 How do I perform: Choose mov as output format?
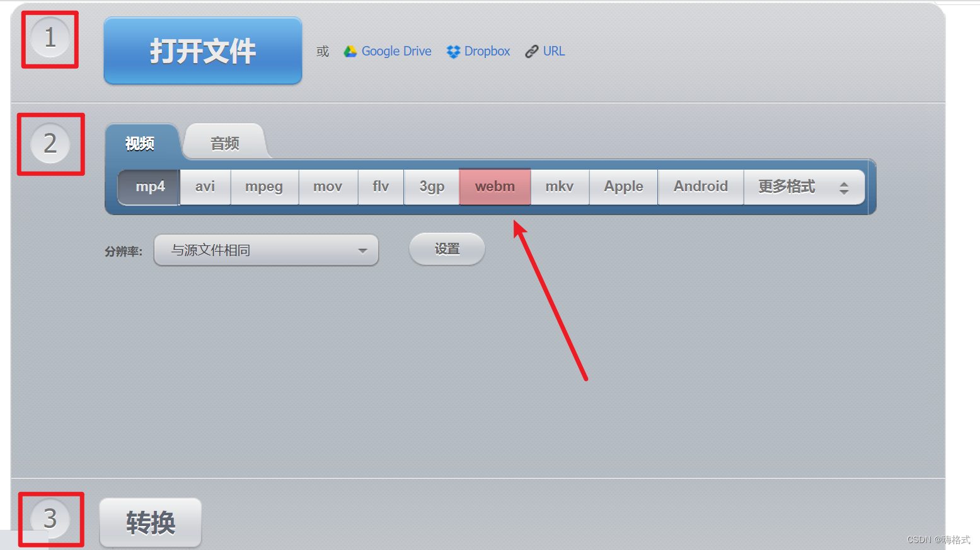(x=327, y=187)
